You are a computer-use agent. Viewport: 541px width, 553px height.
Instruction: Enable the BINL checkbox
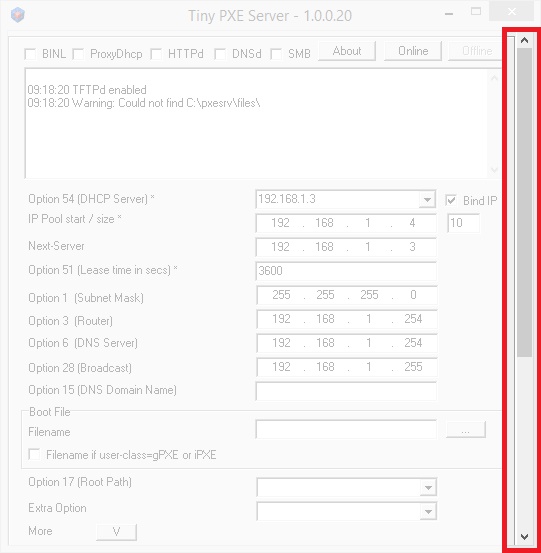(30, 54)
